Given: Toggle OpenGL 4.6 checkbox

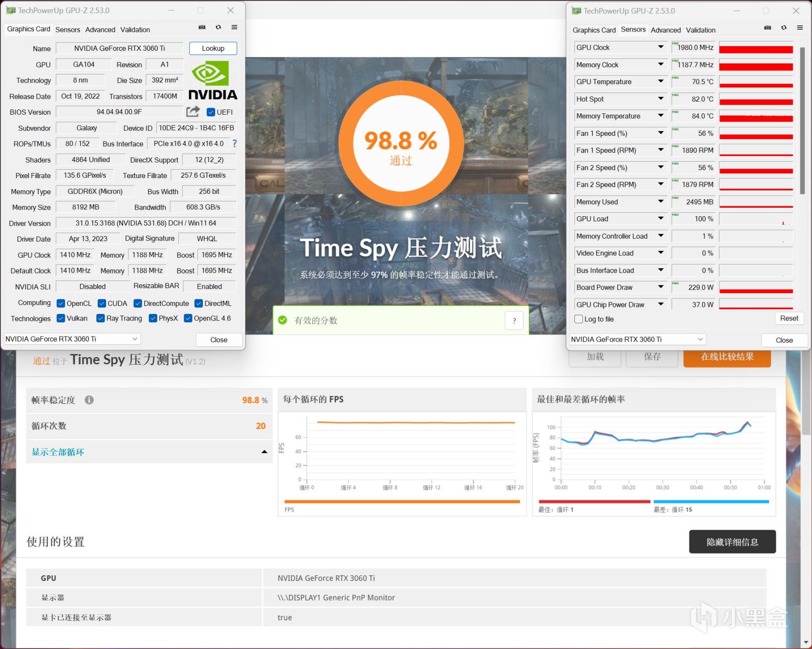Looking at the screenshot, I should [x=188, y=318].
